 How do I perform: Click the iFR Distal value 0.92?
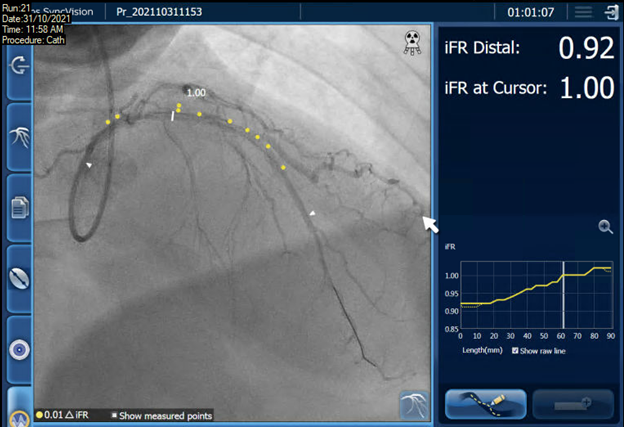click(x=586, y=48)
